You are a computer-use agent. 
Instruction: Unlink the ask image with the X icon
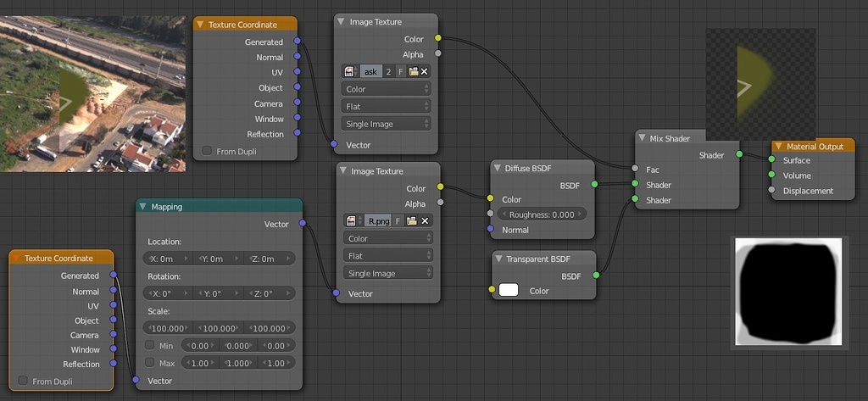pos(425,71)
